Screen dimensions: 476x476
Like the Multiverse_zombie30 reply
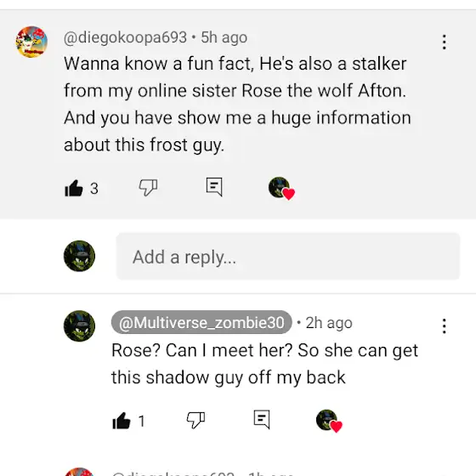coord(122,421)
